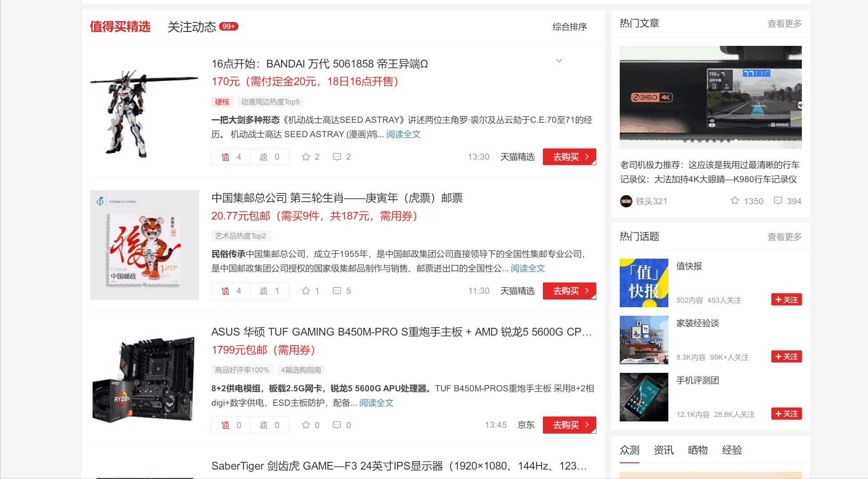Click 查看更多 beside 热门话题
The height and width of the screenshot is (479, 868).
784,237
